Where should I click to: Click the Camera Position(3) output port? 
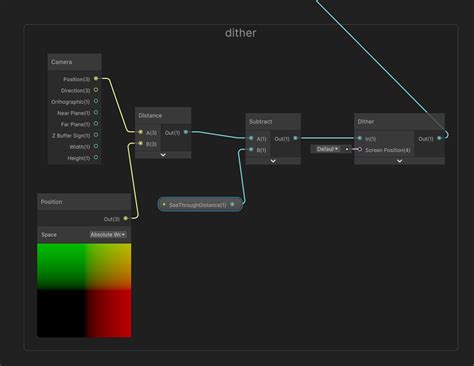click(x=96, y=79)
